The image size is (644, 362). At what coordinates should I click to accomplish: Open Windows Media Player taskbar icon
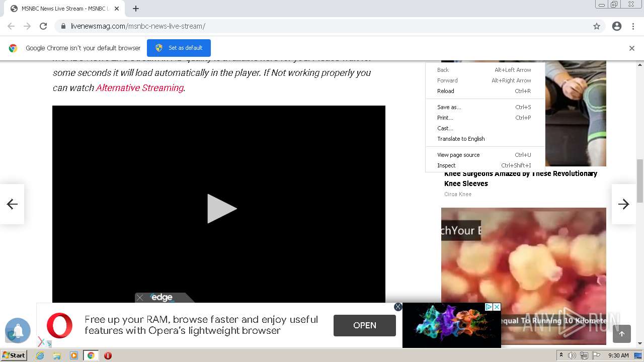(74, 355)
